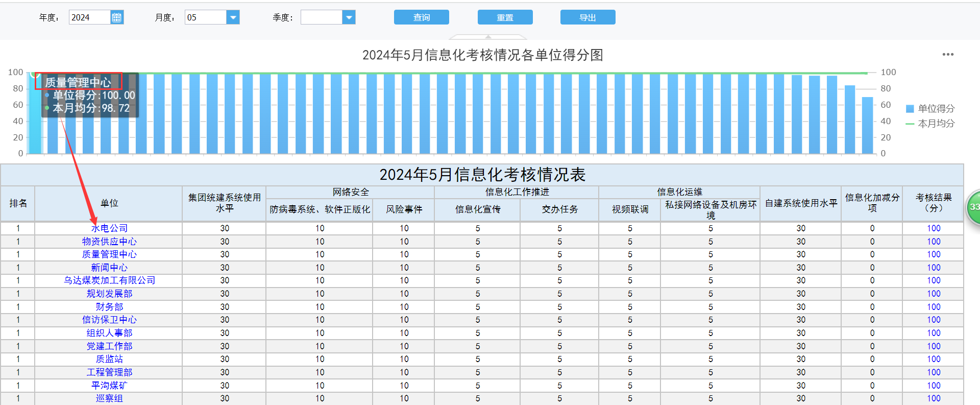Open the 工程管理部 unit link
The width and height of the screenshot is (980, 405).
click(109, 372)
